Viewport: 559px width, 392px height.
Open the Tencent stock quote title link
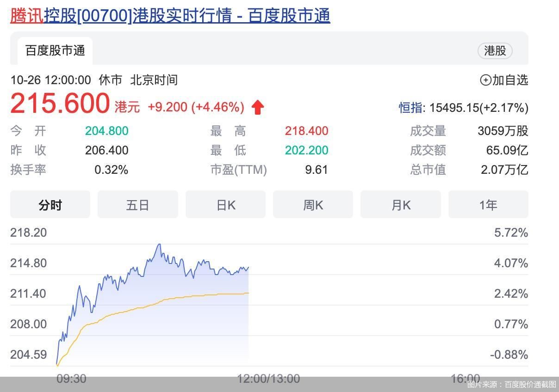(170, 16)
